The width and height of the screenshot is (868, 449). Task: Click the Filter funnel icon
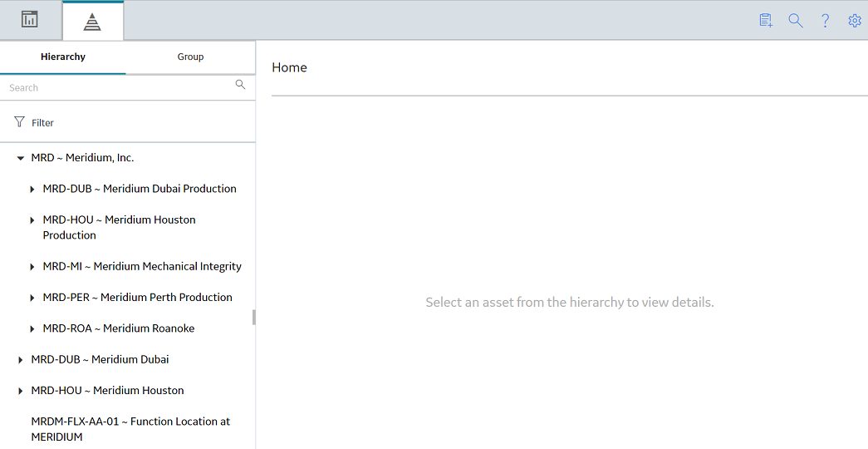[x=19, y=121]
